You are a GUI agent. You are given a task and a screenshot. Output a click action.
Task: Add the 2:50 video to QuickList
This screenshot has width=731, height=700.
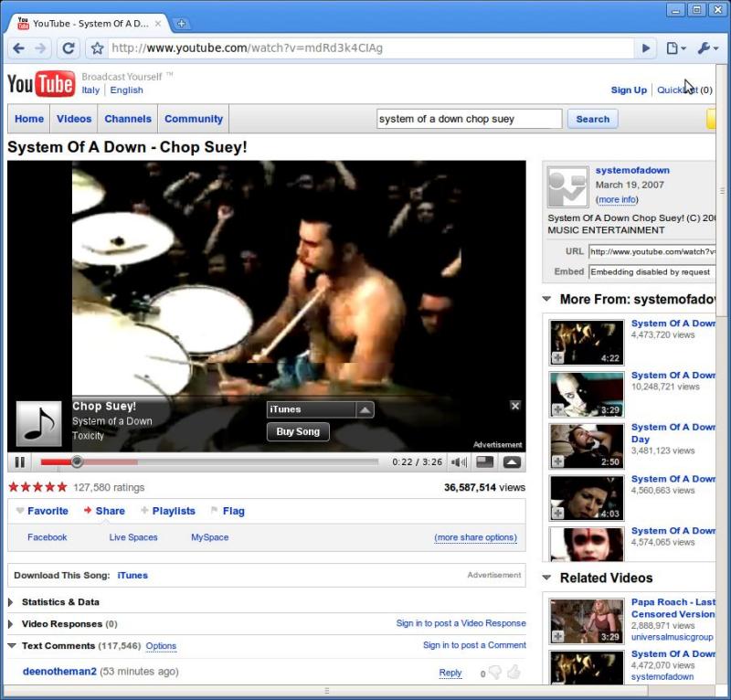point(557,461)
